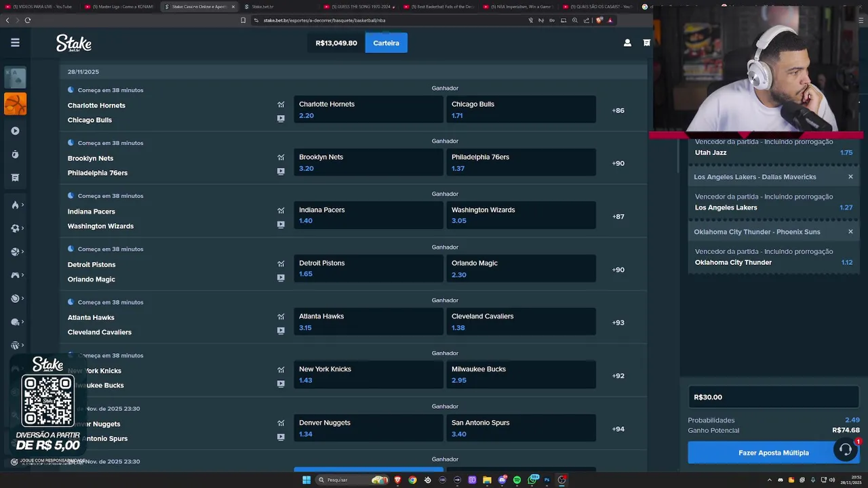Image resolution: width=868 pixels, height=488 pixels.
Task: Go back in the browser
Action: (x=7, y=20)
